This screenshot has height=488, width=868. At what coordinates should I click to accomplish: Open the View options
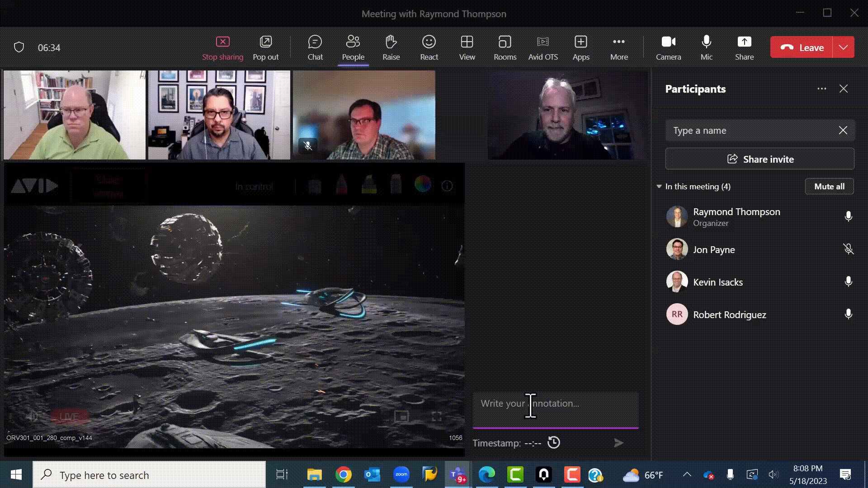point(467,48)
